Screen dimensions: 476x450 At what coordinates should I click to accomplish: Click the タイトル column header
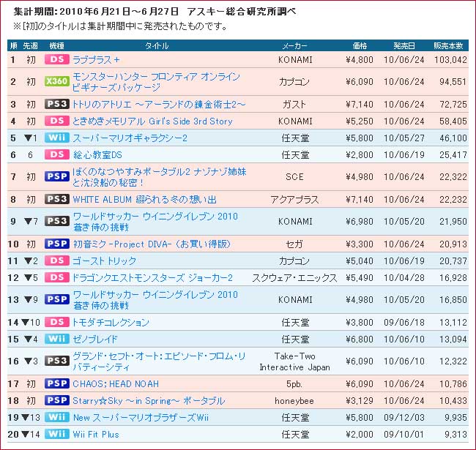coord(156,45)
